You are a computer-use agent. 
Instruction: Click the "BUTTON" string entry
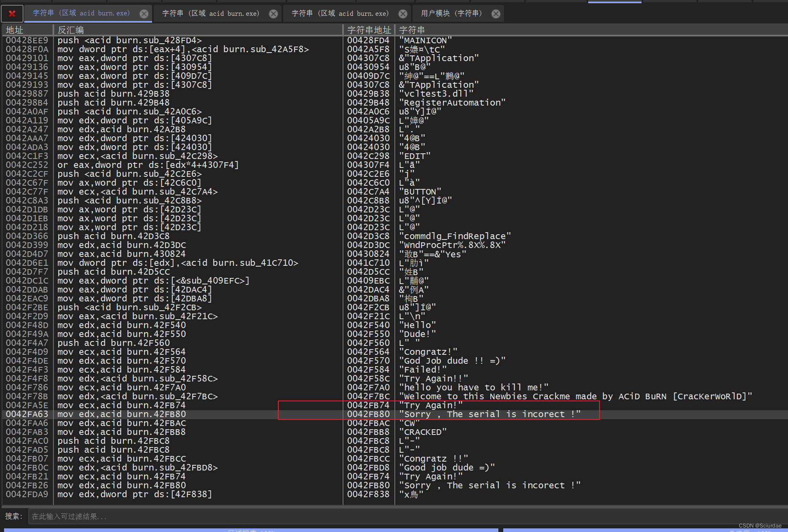click(x=420, y=192)
